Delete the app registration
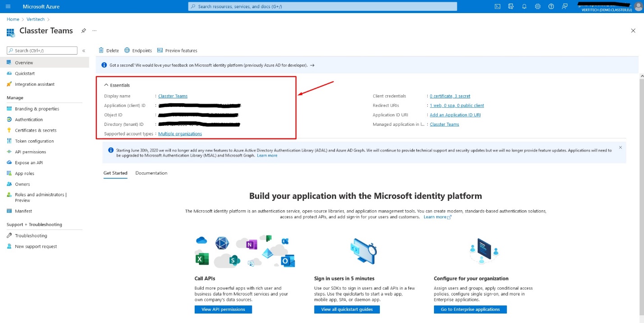The image size is (644, 323). tap(109, 51)
